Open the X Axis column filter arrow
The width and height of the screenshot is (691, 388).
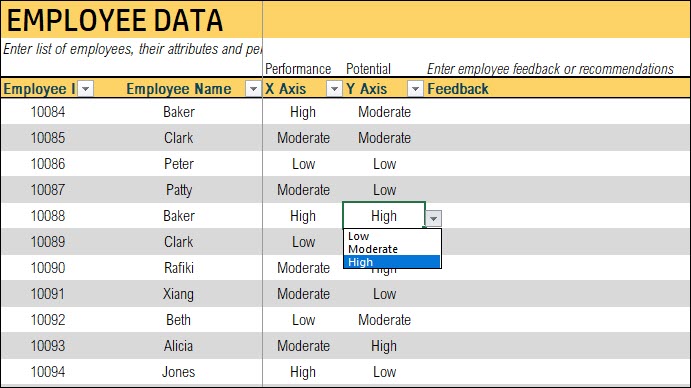point(334,89)
